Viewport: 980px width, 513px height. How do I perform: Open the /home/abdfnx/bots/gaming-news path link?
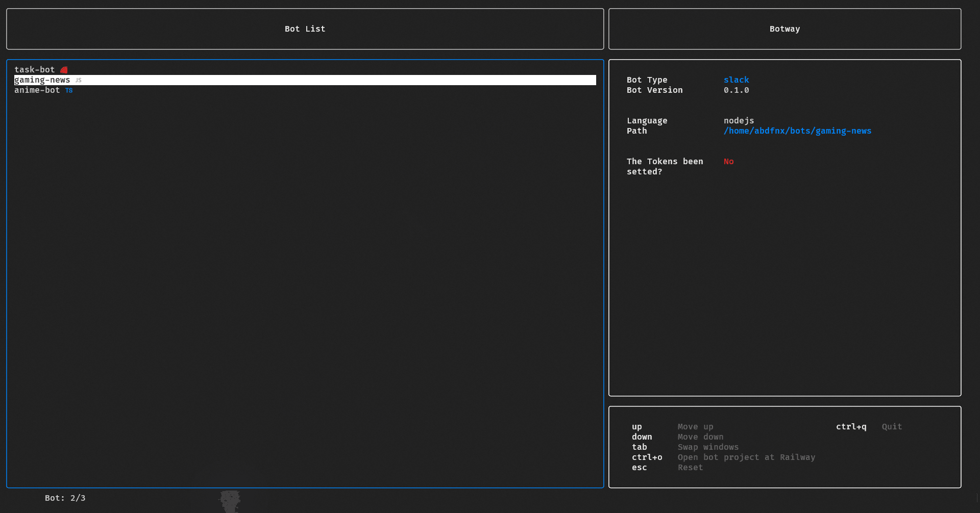(797, 131)
